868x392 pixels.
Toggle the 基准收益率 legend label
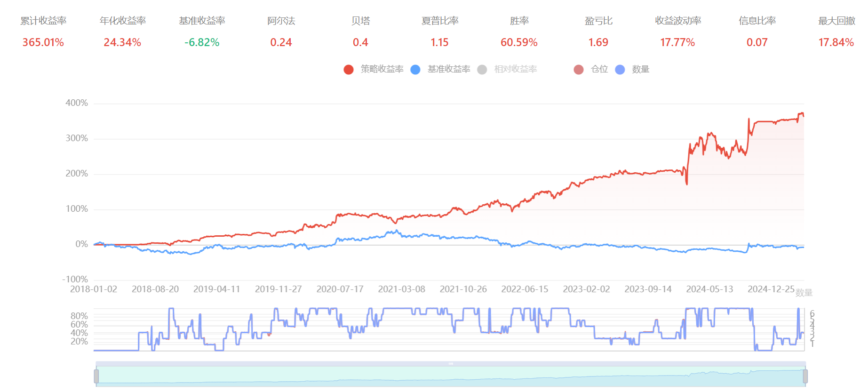click(449, 69)
